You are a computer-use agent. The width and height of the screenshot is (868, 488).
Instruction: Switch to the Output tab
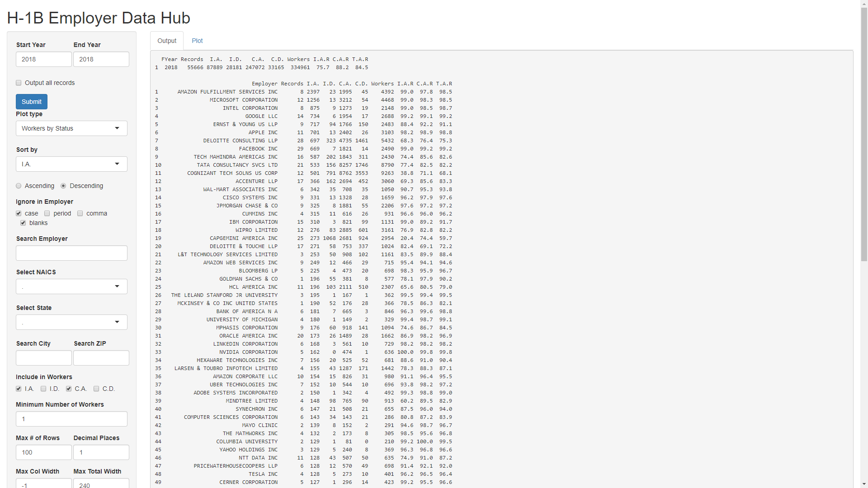pyautogui.click(x=167, y=41)
